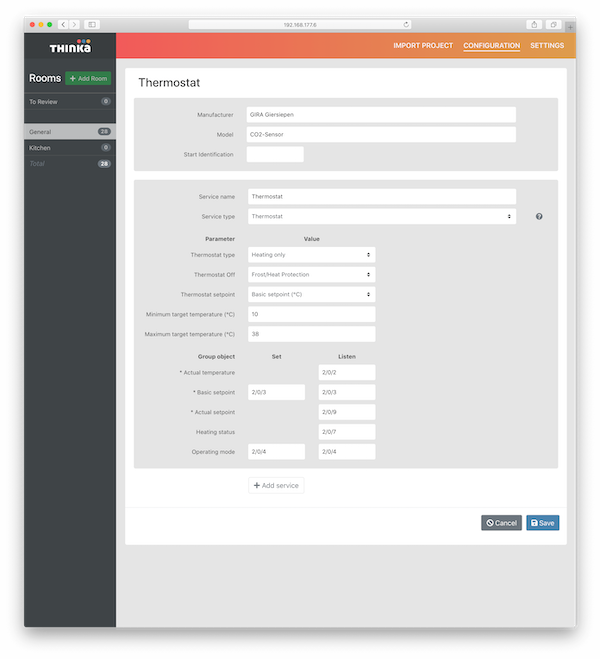Open the Service type dropdown

pos(382,216)
